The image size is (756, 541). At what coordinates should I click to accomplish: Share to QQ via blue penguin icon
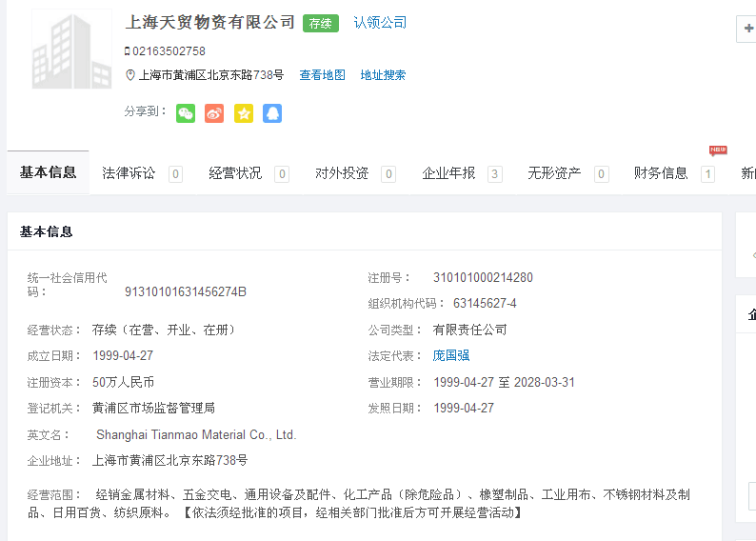click(272, 113)
